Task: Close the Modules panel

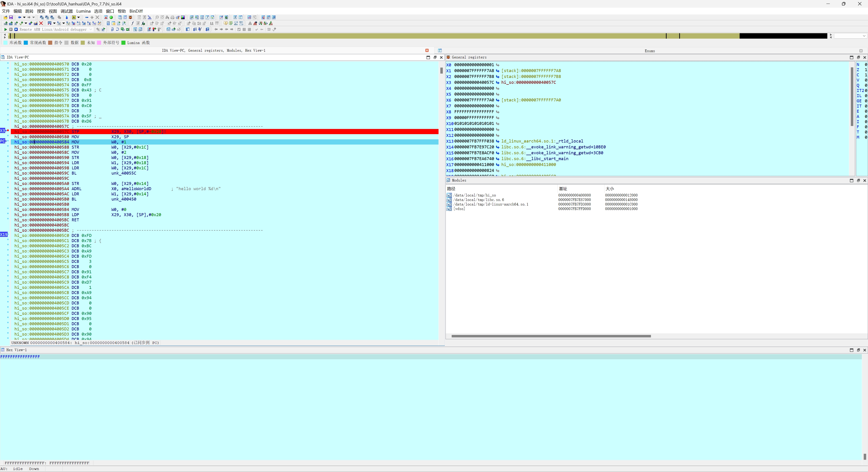Action: pyautogui.click(x=865, y=180)
